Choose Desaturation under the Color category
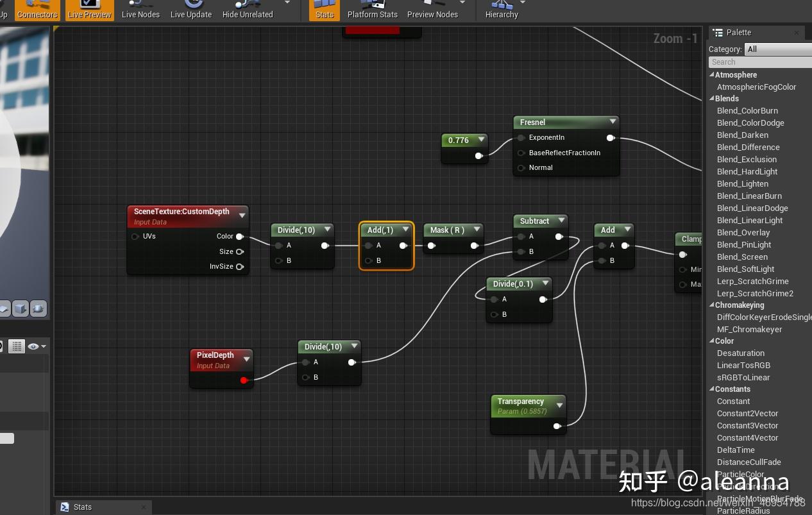The image size is (812, 515). 740,353
